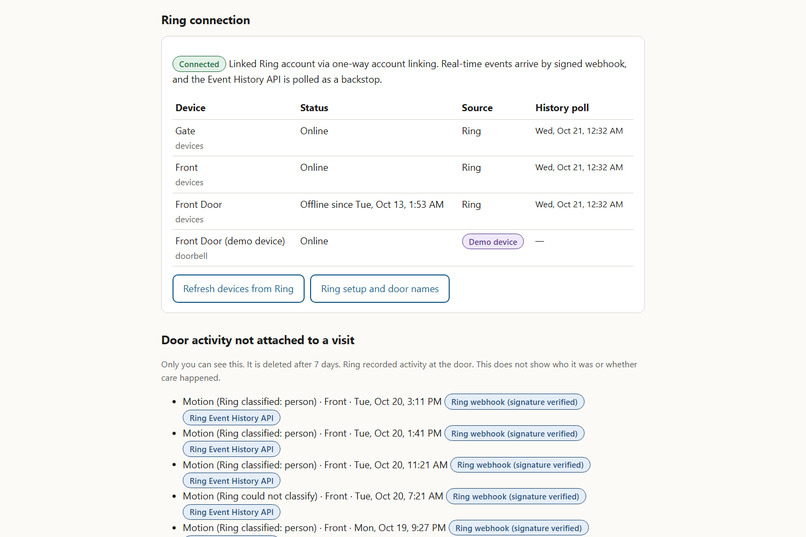This screenshot has height=537, width=806.
Task: Click Ring webhook badge for 3:11 PM
Action: tap(514, 402)
